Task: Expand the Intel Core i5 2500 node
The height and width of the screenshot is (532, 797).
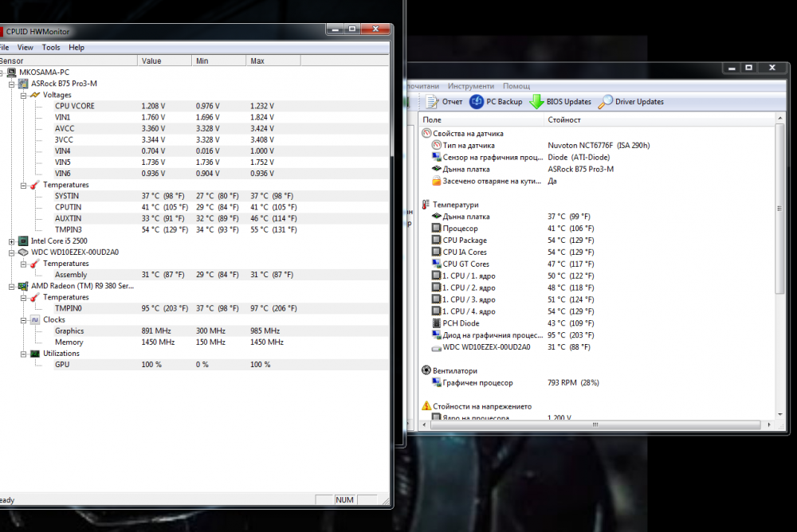Action: (x=12, y=241)
